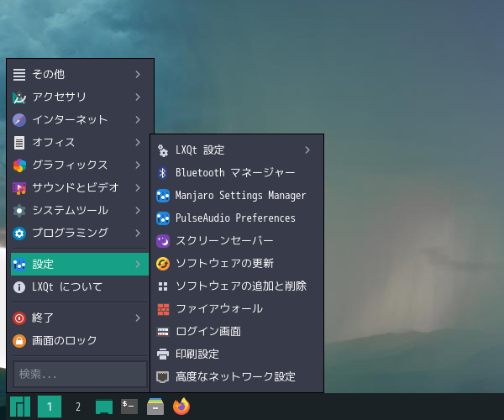504x420 pixels.
Task: Click the 印刷設定 printer icon
Action: [163, 354]
